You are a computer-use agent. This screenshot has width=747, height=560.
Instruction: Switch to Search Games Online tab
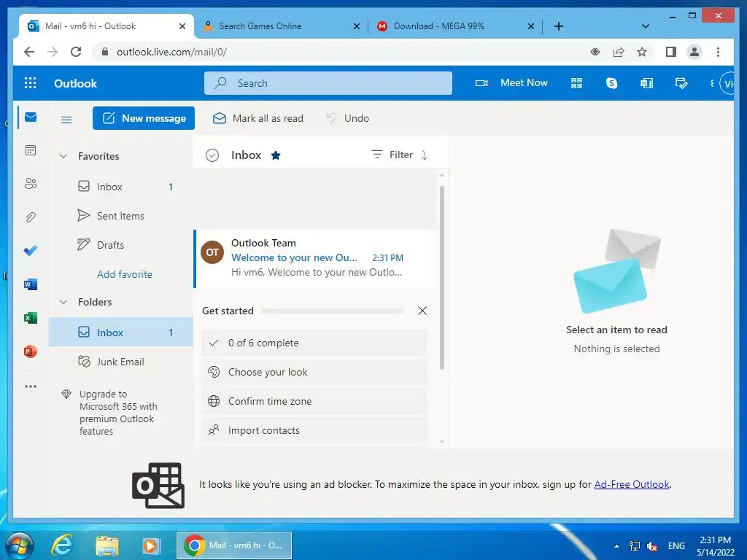[x=281, y=26]
